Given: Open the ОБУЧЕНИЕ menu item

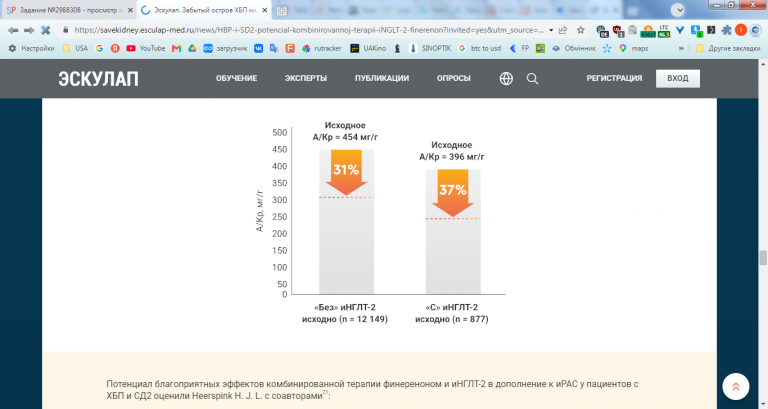Looking at the screenshot, I should (x=237, y=78).
